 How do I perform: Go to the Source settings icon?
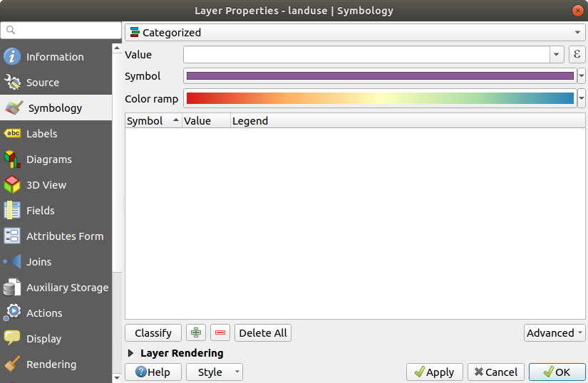[12, 83]
